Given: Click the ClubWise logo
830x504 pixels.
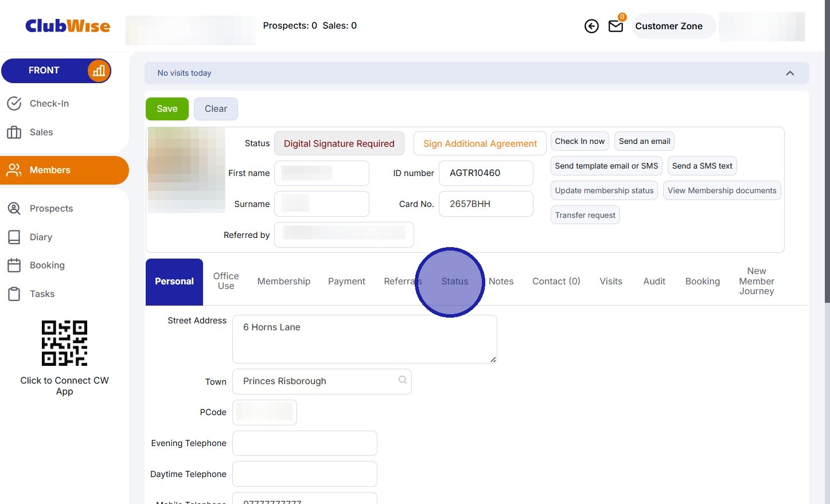Looking at the screenshot, I should 68,26.
